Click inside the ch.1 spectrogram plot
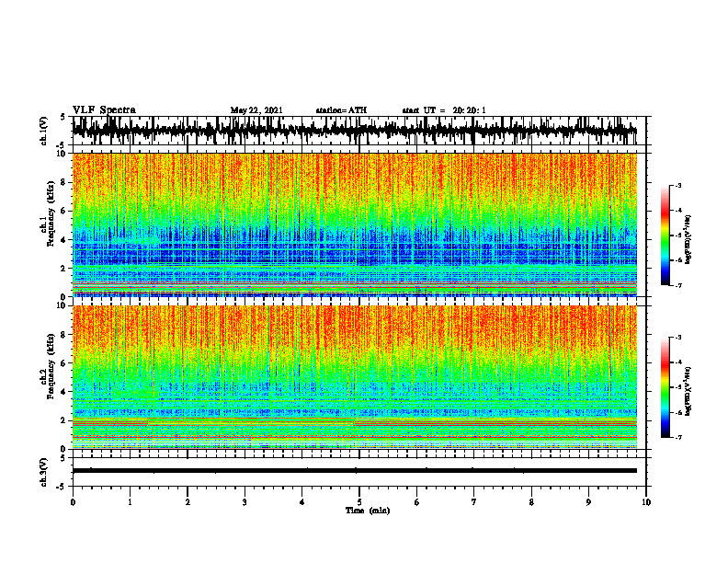The height and width of the screenshot is (563, 728). coord(355,224)
